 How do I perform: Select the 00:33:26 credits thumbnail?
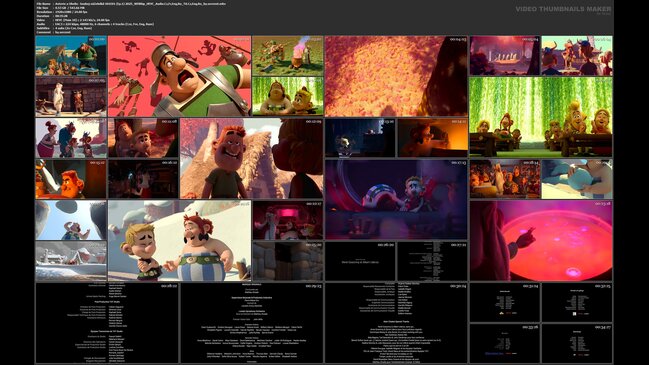click(505, 343)
